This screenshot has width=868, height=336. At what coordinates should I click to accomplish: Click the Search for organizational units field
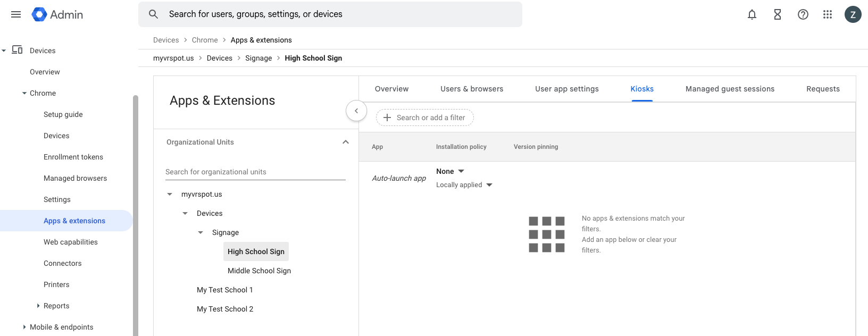255,172
